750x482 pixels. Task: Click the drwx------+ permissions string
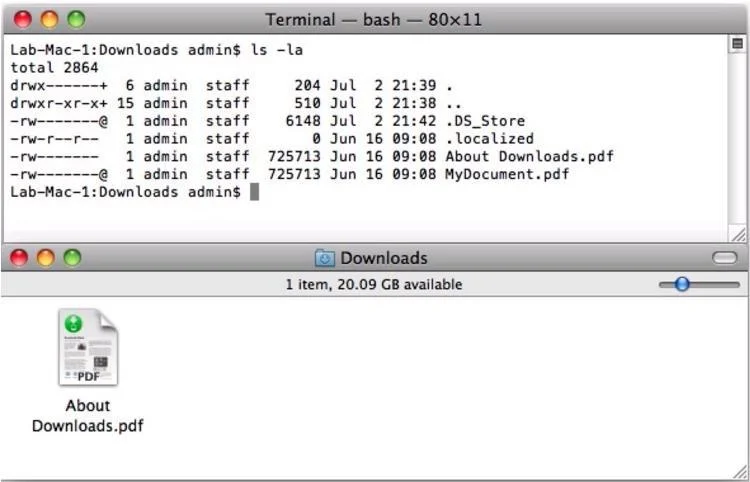pos(59,86)
